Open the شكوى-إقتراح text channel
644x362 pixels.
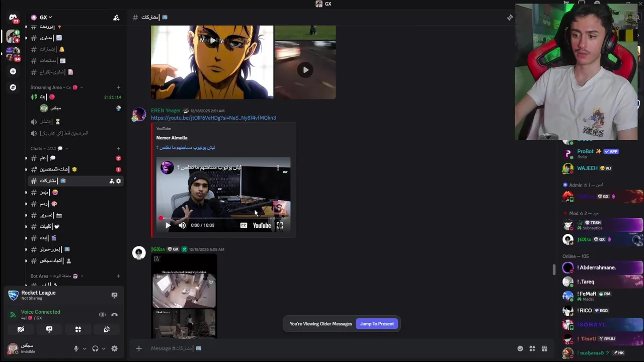75,72
